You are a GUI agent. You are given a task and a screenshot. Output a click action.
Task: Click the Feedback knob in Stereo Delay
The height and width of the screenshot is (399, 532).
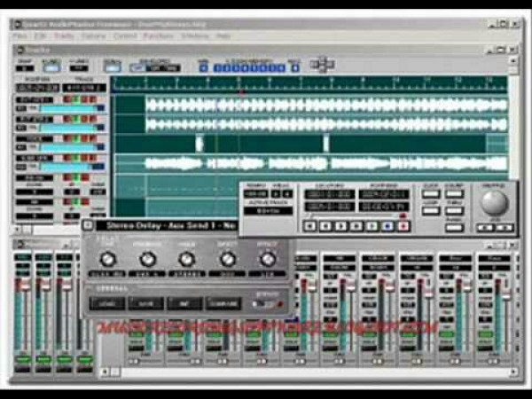click(147, 260)
